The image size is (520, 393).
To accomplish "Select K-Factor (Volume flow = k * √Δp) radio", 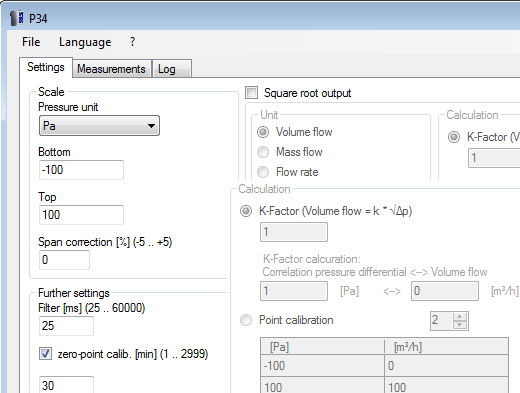I will coord(246,211).
